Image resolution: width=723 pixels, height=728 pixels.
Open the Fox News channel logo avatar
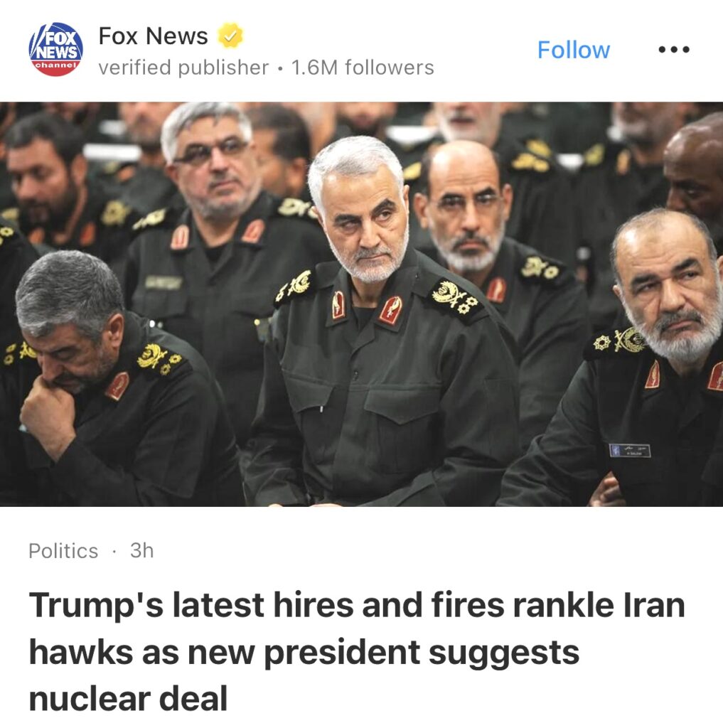[55, 49]
